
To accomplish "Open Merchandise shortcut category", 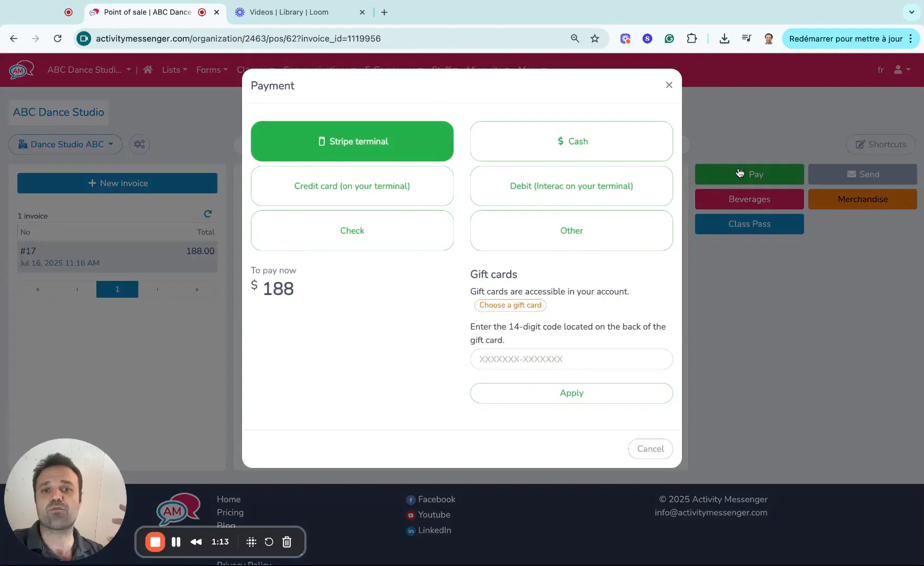I will click(862, 199).
